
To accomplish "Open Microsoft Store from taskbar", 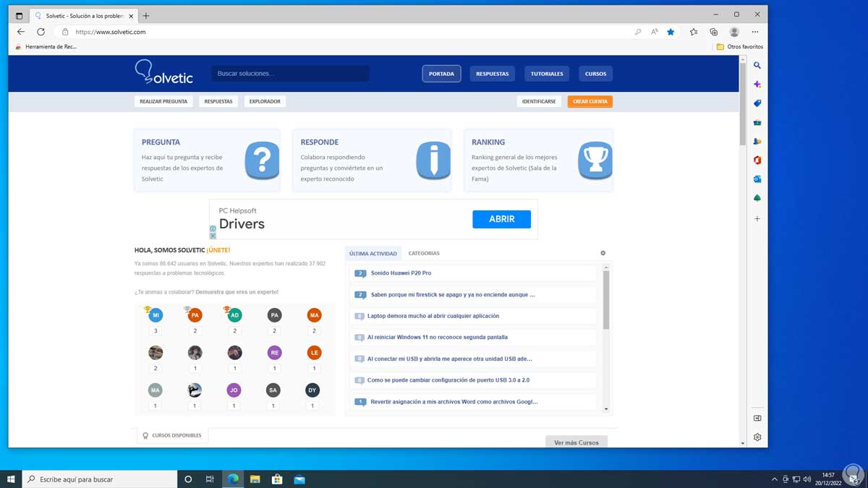I will (x=276, y=479).
